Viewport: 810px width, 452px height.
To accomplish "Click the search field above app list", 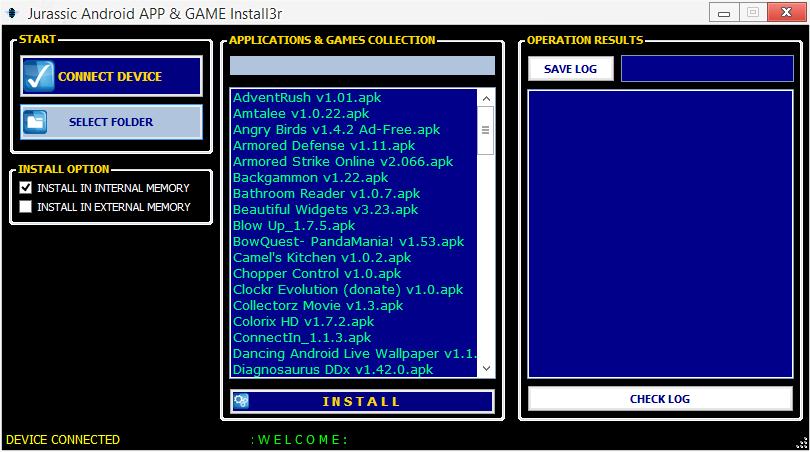I will point(362,66).
